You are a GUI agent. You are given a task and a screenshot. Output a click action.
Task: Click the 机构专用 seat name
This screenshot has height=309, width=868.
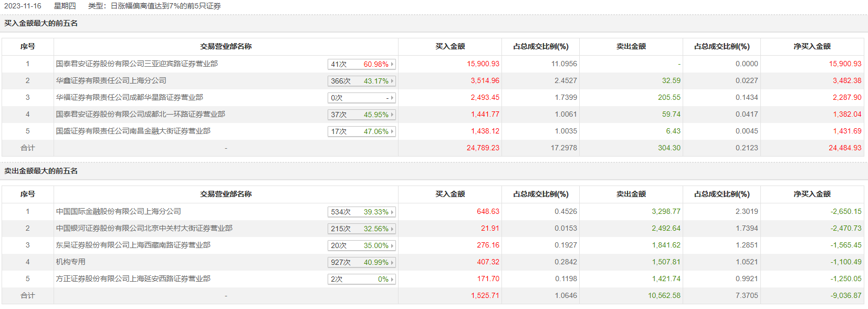pyautogui.click(x=70, y=262)
